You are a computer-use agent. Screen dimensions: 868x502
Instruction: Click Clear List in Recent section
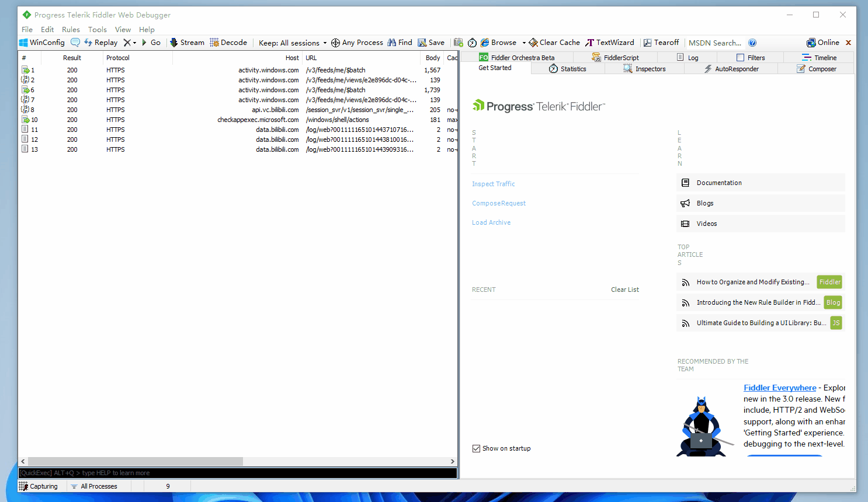[x=625, y=290]
